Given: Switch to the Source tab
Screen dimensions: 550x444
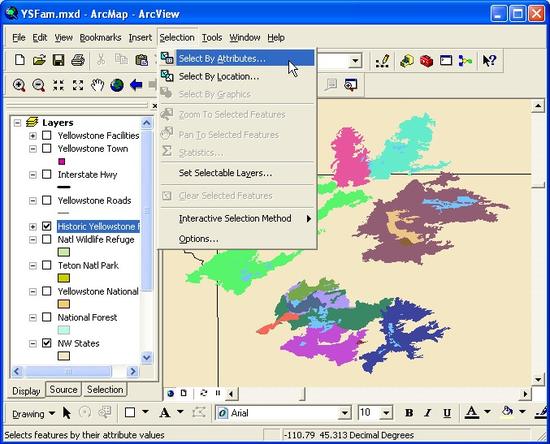Looking at the screenshot, I should tap(63, 390).
